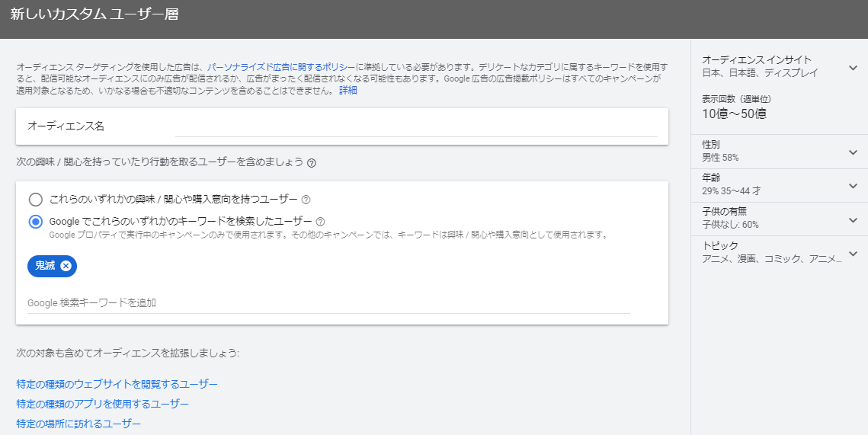Select radio Google でキーワードを検索したユーザー
Screen dimensions: 868x435
[35, 222]
